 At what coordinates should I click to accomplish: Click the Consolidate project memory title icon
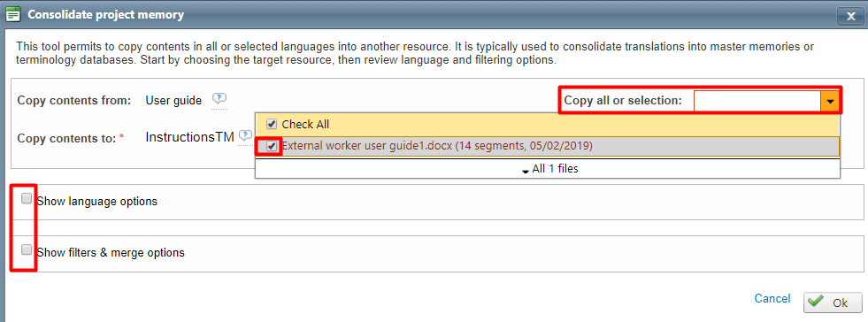coord(13,15)
